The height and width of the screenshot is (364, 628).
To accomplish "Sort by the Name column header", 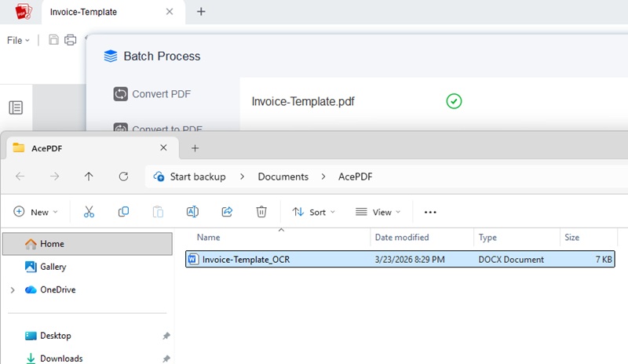I will 208,238.
